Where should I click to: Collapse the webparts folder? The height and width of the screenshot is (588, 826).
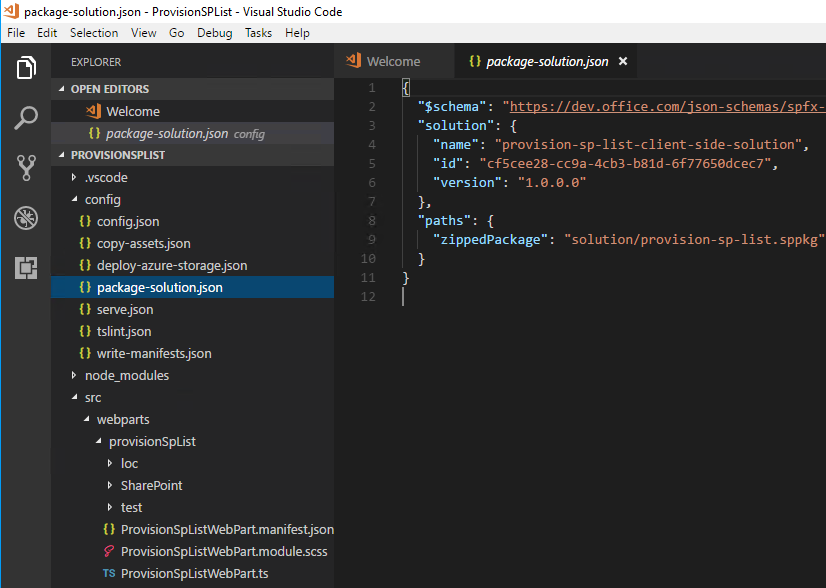pos(86,419)
